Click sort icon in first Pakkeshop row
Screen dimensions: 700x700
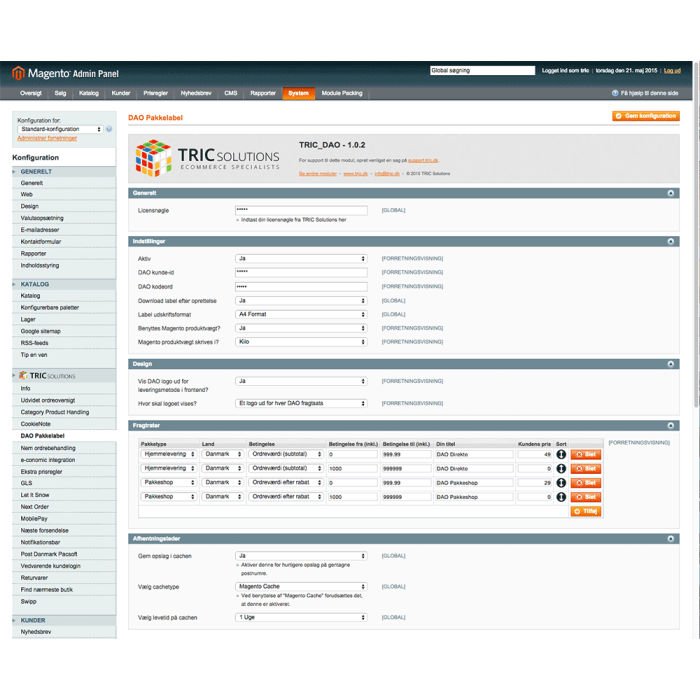click(561, 483)
